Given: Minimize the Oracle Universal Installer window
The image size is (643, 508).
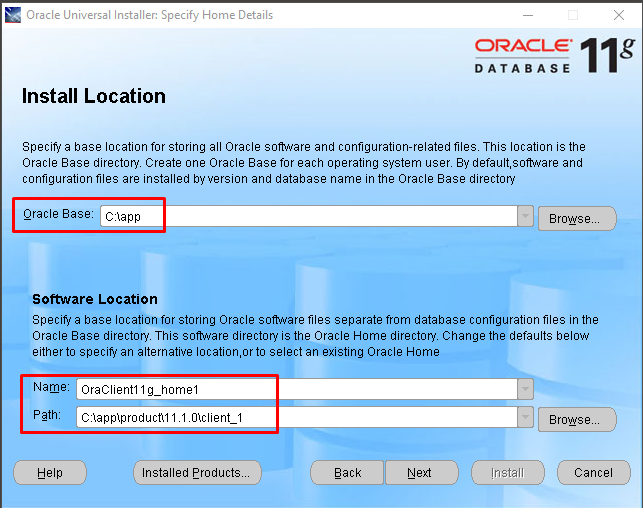Looking at the screenshot, I should [528, 15].
